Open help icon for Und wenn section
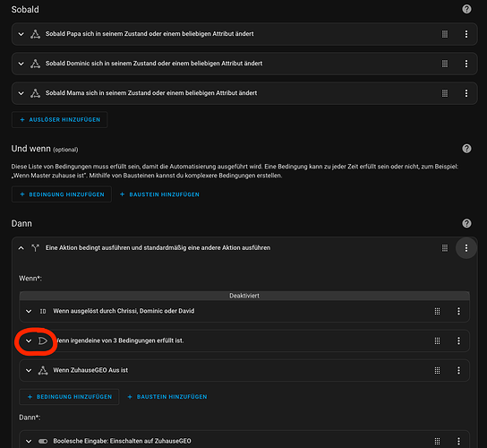Screen dimensions: 487x448 [x=466, y=149]
